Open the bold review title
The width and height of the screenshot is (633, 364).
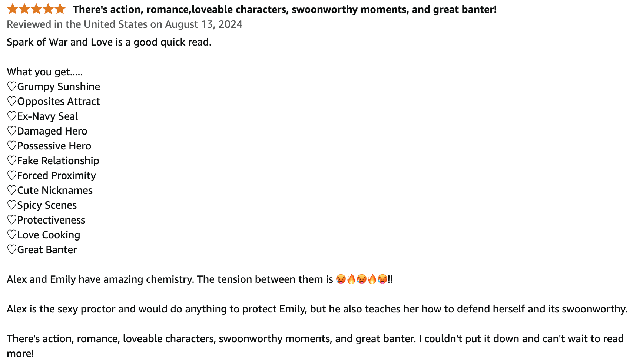(x=284, y=9)
